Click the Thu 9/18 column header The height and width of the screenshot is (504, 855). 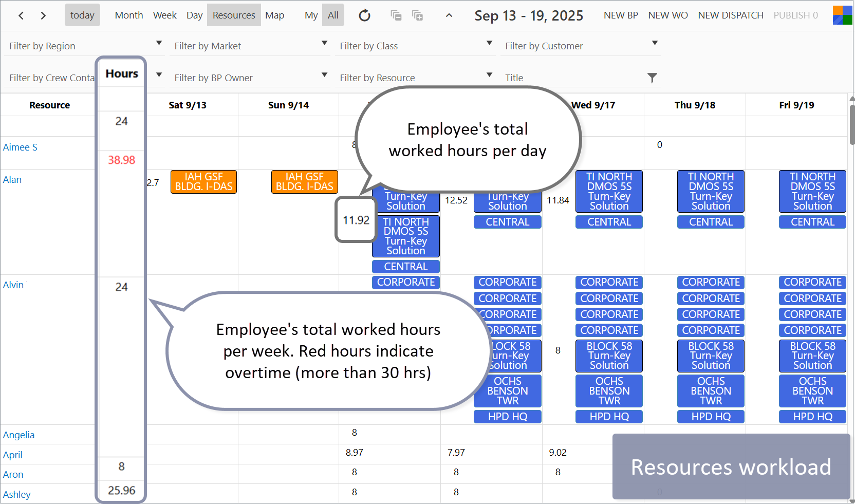click(695, 105)
